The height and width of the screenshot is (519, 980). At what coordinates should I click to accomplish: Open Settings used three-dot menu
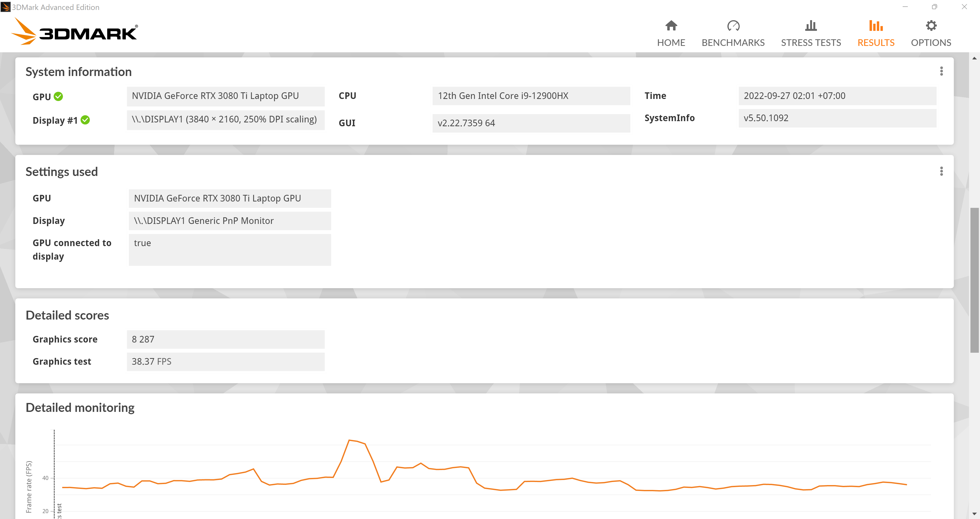click(x=941, y=171)
